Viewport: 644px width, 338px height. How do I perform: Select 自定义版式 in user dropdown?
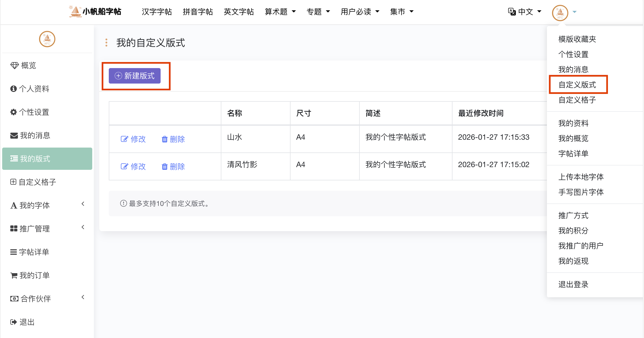coord(577,85)
